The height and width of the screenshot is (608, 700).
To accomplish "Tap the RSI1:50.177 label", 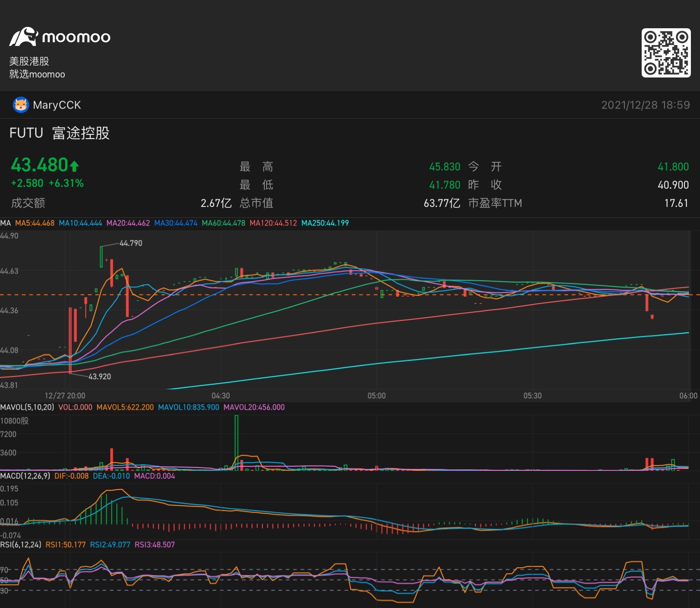I will tap(66, 545).
